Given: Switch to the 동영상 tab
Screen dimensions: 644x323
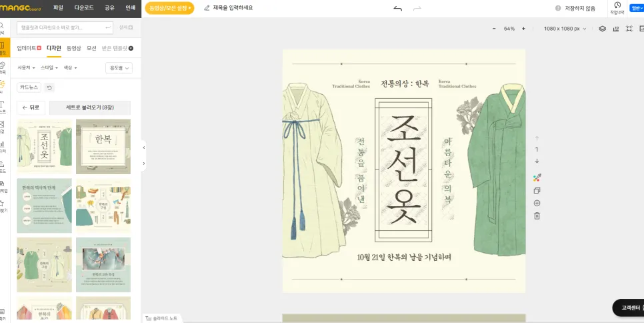Looking at the screenshot, I should (x=74, y=49).
